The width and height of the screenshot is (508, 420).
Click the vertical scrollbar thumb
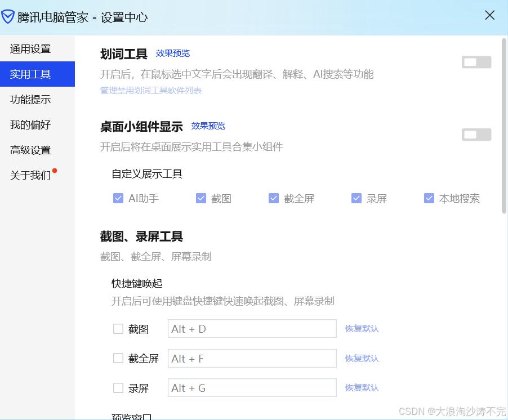pos(504,126)
